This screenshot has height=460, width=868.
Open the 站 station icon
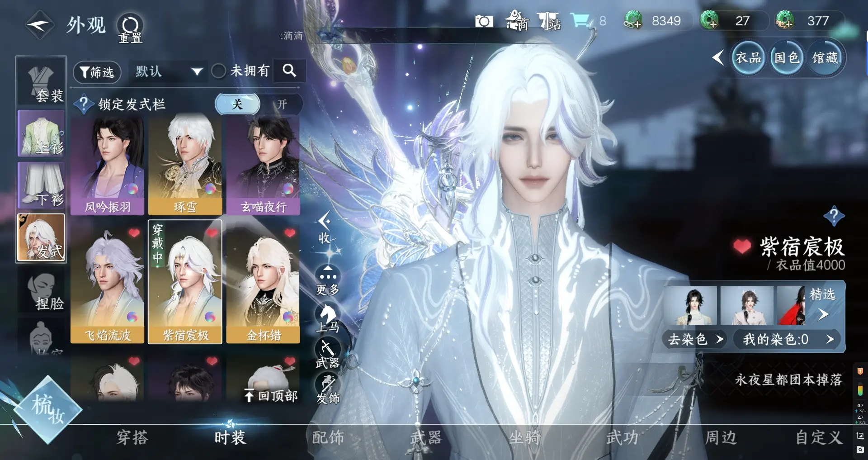click(549, 21)
